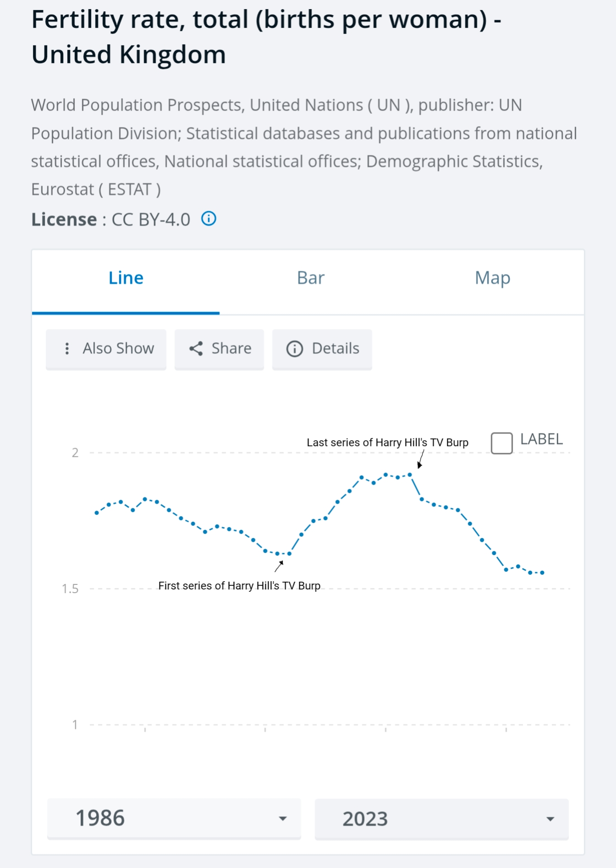Screen dimensions: 616x868
Task: Enable the LABEL checkbox
Action: click(501, 443)
